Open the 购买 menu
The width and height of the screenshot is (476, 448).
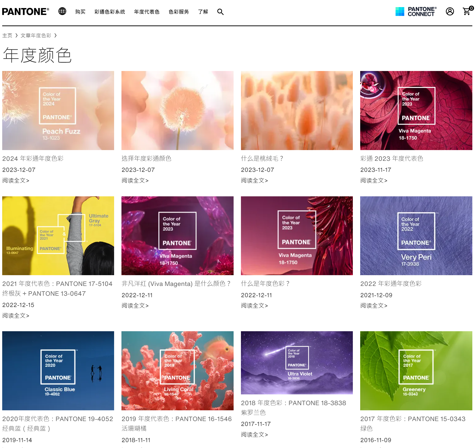[80, 12]
